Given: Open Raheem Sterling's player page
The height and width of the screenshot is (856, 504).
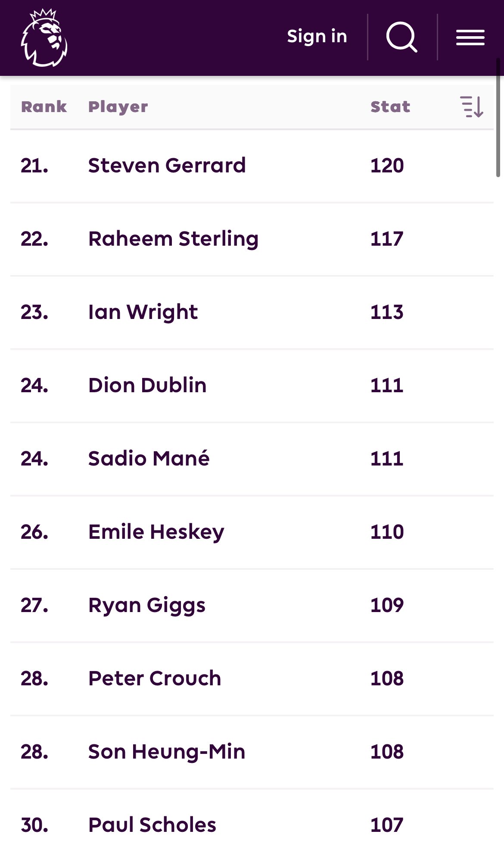Looking at the screenshot, I should (174, 239).
